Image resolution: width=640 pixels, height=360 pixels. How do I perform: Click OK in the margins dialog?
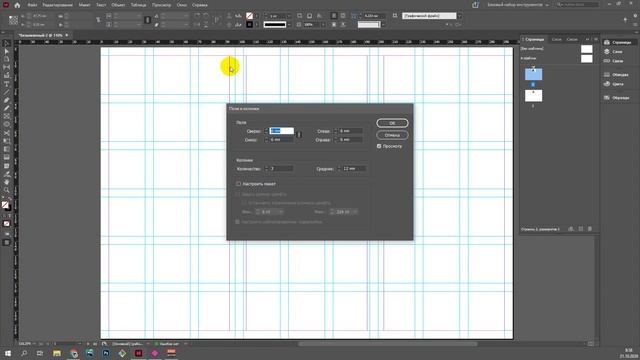(x=392, y=123)
